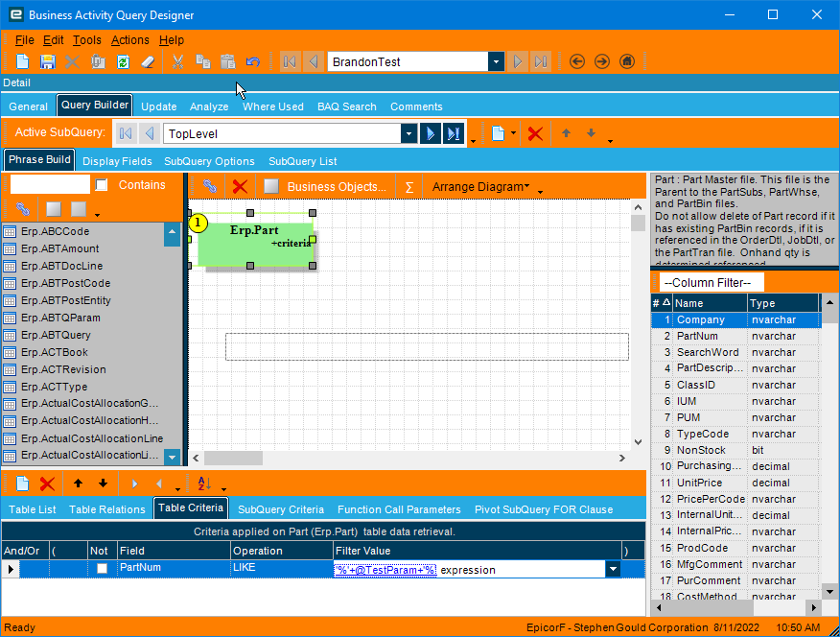Switch to the Analyze tab
The width and height of the screenshot is (840, 637).
click(209, 106)
